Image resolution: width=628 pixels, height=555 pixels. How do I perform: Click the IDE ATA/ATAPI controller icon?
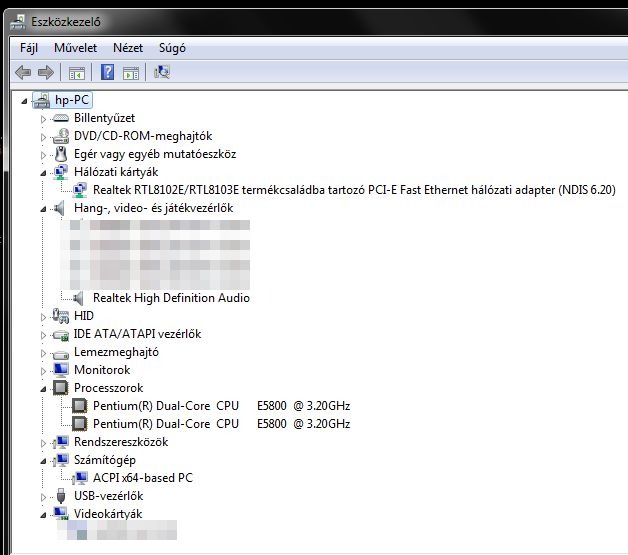(x=61, y=335)
